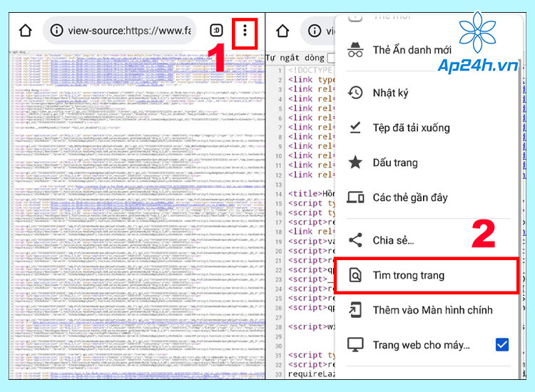Uncheck the desktop site checkbox

[x=502, y=345]
